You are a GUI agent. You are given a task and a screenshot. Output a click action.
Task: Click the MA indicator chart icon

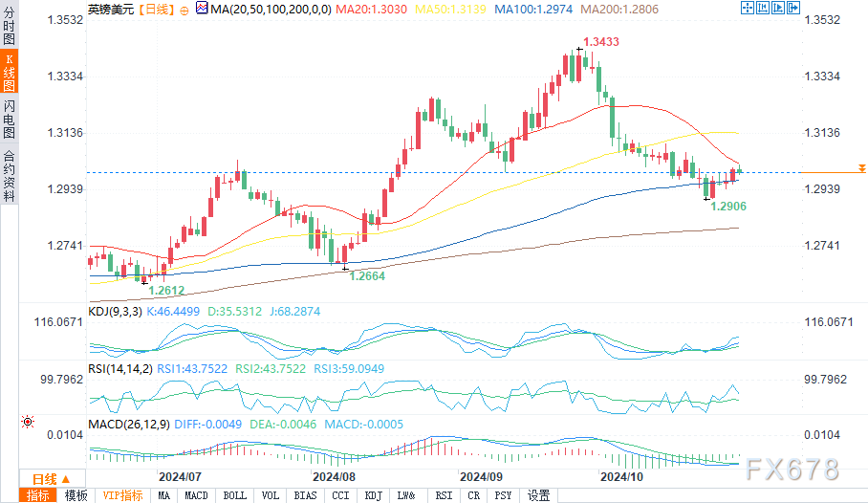tap(201, 9)
